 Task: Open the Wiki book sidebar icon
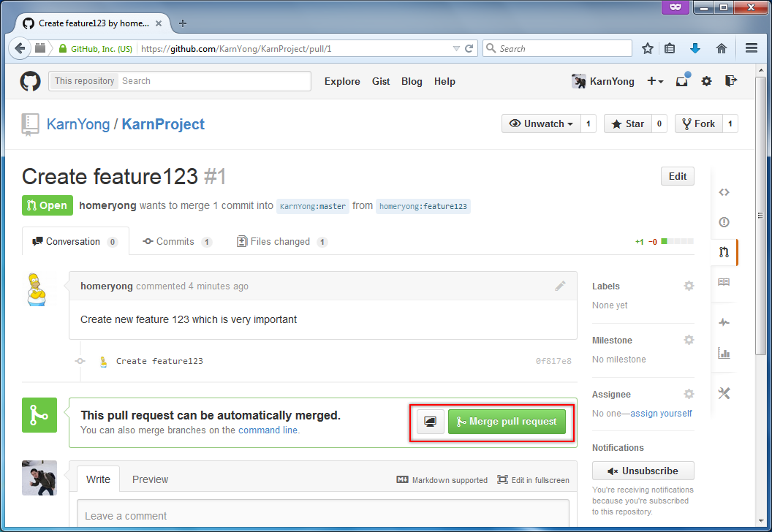coord(724,282)
